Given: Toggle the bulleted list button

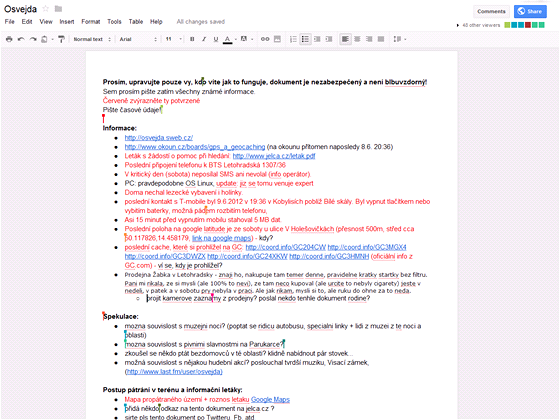Looking at the screenshot, I should coord(305,39).
